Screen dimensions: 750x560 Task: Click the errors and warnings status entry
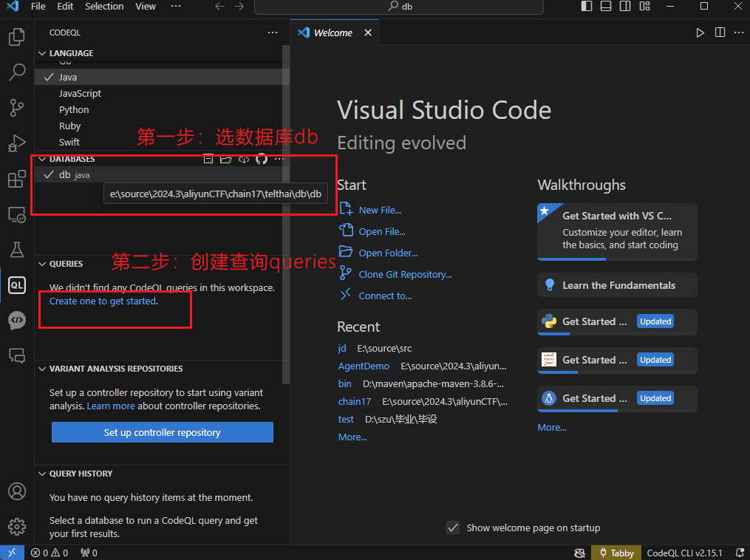tap(50, 553)
